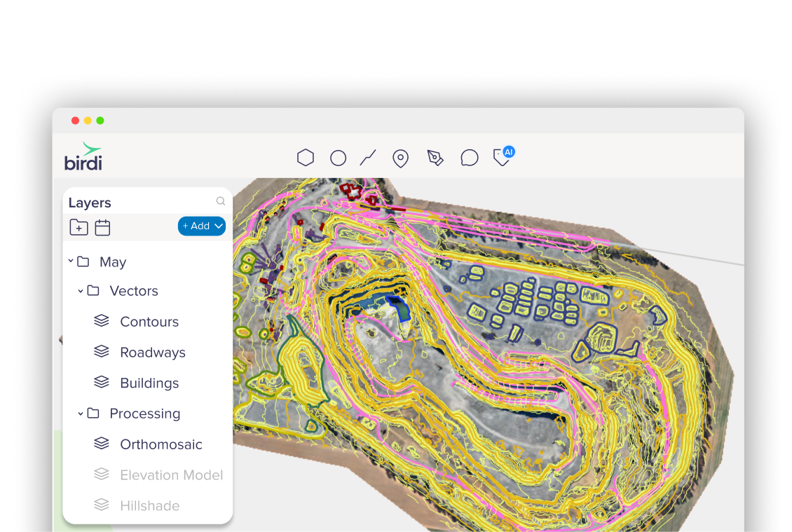Click the Orthomosaic layer stack icon
Screen dimensions: 792x532
102,444
